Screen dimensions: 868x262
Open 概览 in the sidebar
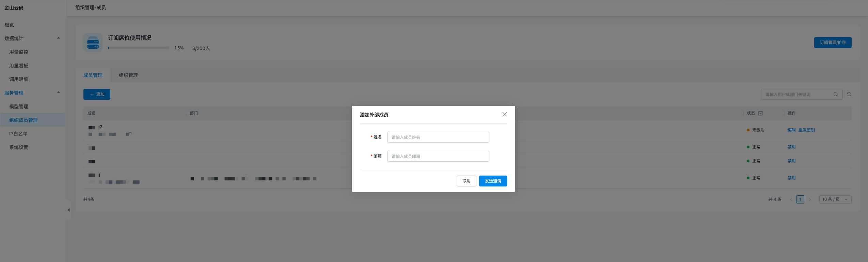point(9,25)
